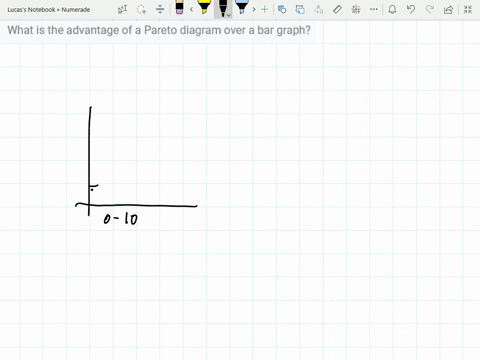Select the eraser with pink tip
Image resolution: width=480 pixels, height=360 pixels.
click(x=179, y=7)
